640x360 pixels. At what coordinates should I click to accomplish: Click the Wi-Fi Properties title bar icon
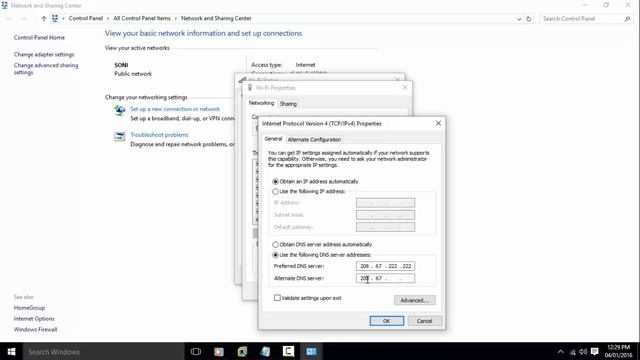(x=250, y=88)
